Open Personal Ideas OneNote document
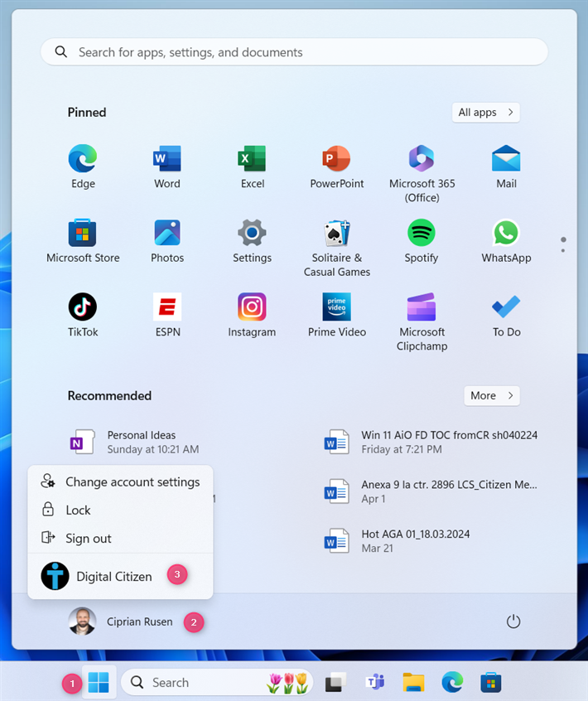Screen dimensions: 588x701 134,442
